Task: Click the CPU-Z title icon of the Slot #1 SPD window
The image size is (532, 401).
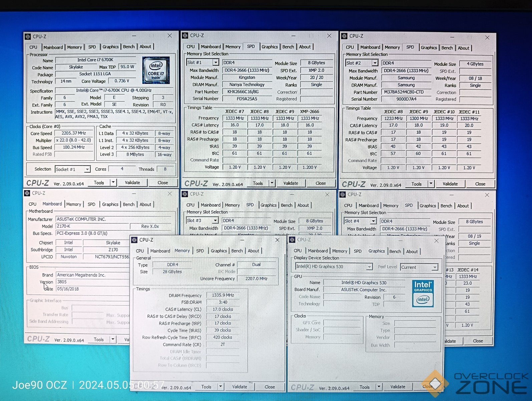Action: (x=185, y=35)
